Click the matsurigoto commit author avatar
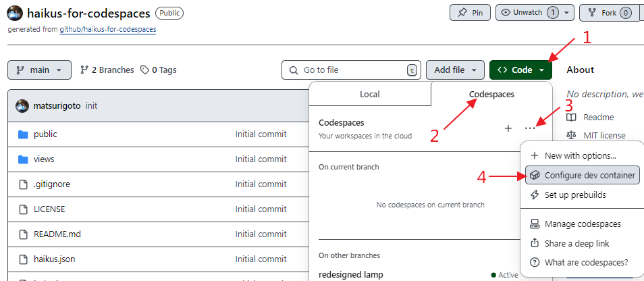 click(22, 106)
